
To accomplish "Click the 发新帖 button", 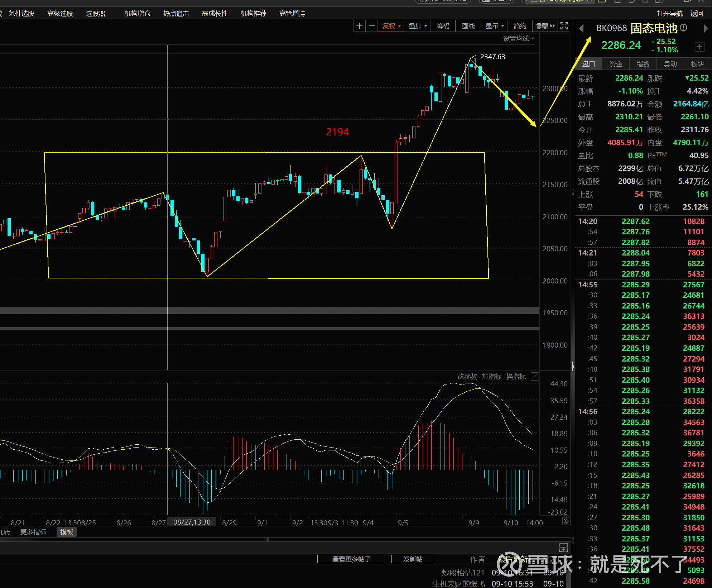I will tap(413, 559).
